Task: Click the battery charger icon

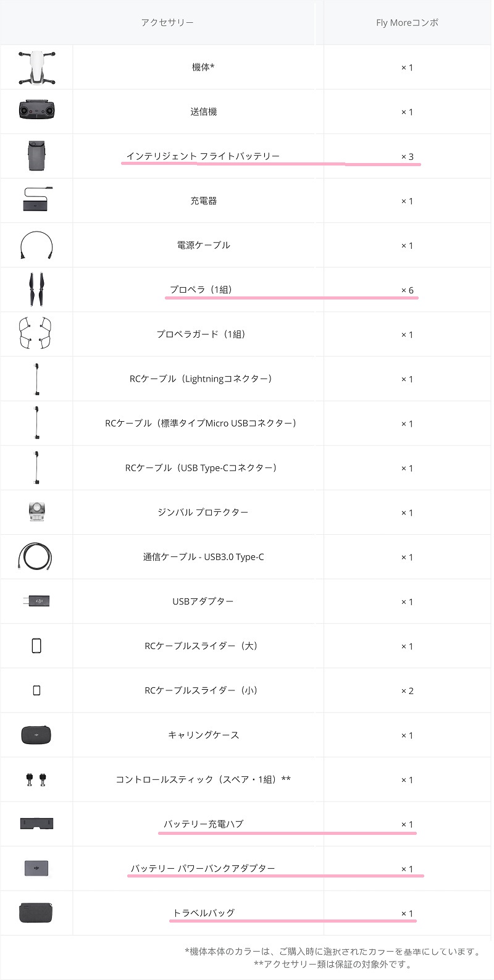Action: [36, 200]
